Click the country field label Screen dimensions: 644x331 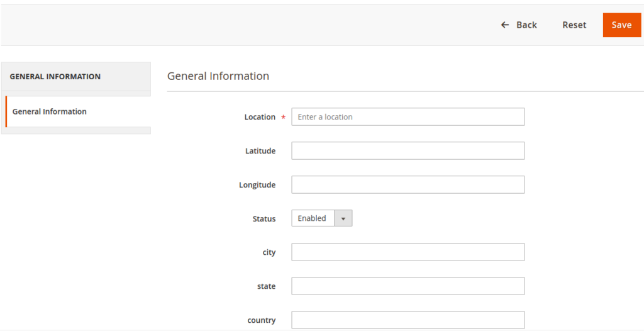click(x=261, y=320)
